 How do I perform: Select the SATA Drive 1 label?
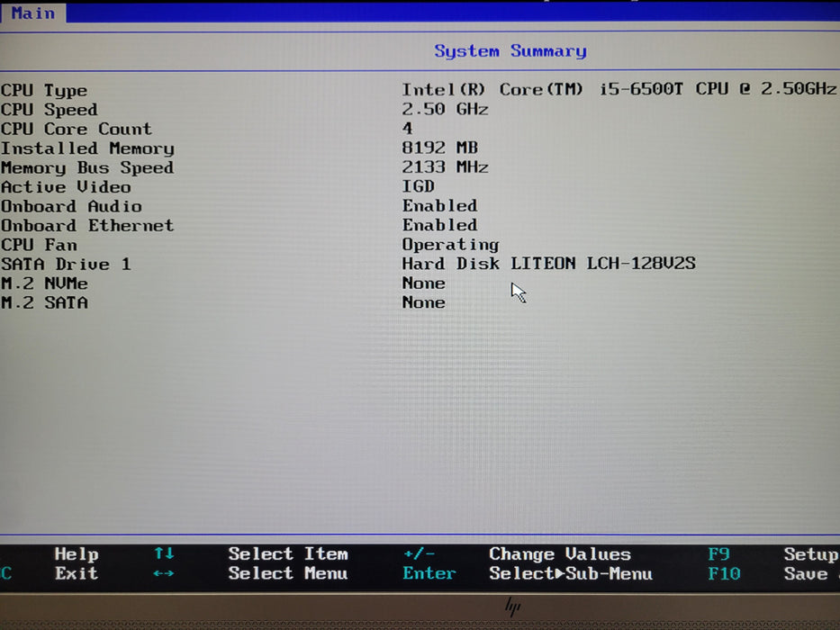(x=66, y=264)
